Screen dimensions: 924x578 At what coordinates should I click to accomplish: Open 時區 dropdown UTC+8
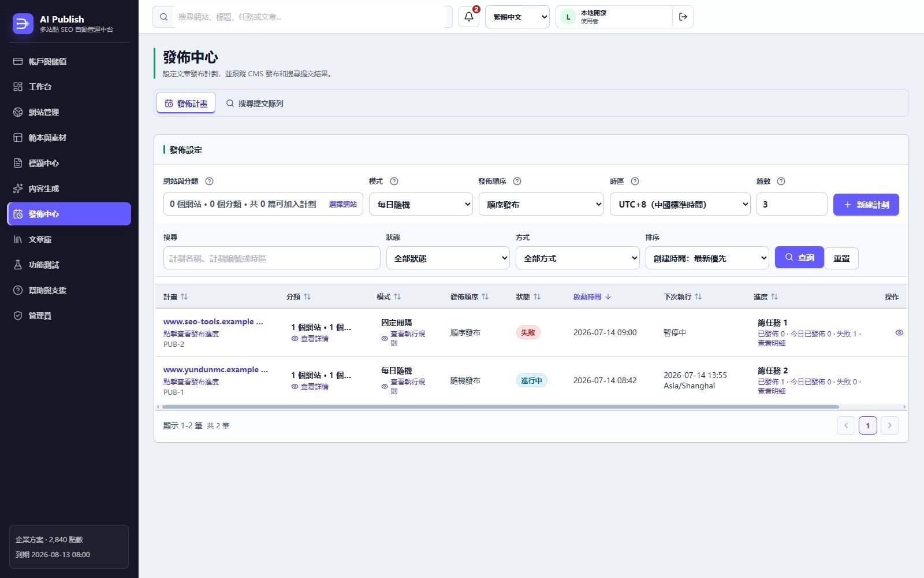tap(680, 205)
